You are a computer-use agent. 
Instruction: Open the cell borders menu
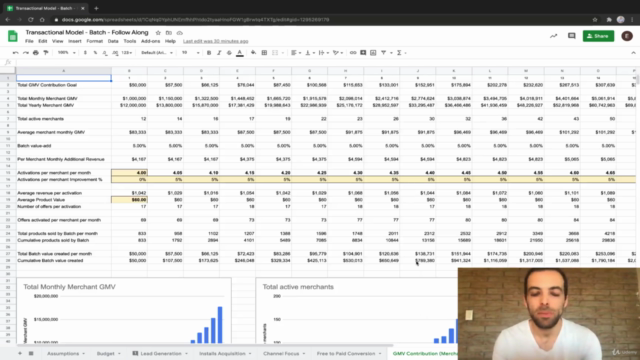[264, 53]
